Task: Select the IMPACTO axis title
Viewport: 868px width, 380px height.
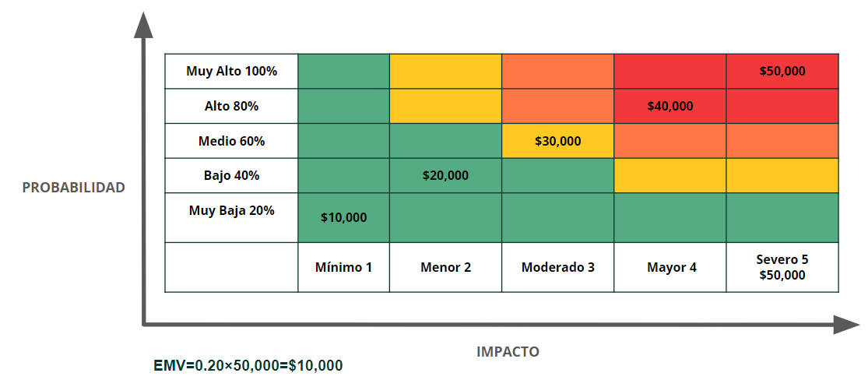Action: (x=508, y=351)
